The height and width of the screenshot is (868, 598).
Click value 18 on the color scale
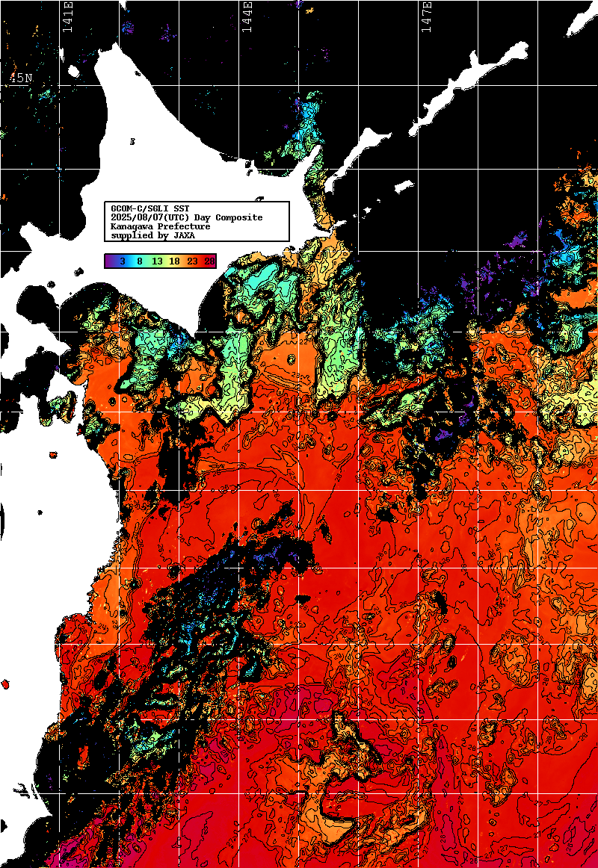174,261
